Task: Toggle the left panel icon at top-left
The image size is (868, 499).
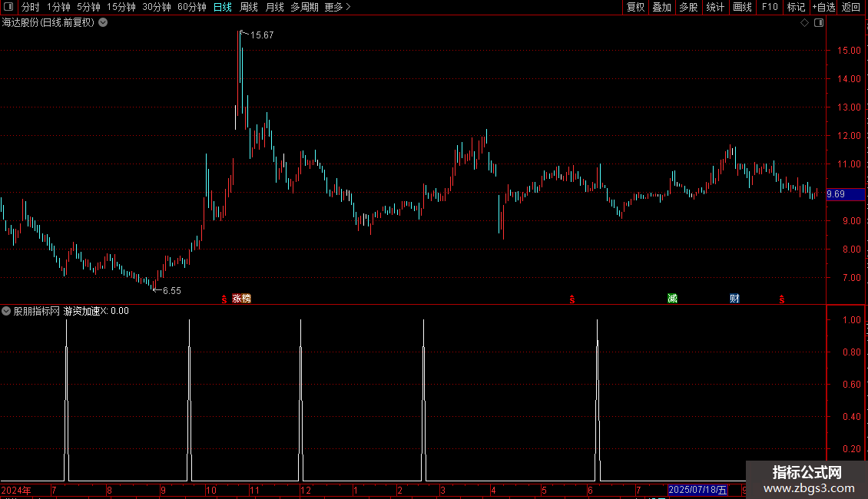Action: coord(8,7)
